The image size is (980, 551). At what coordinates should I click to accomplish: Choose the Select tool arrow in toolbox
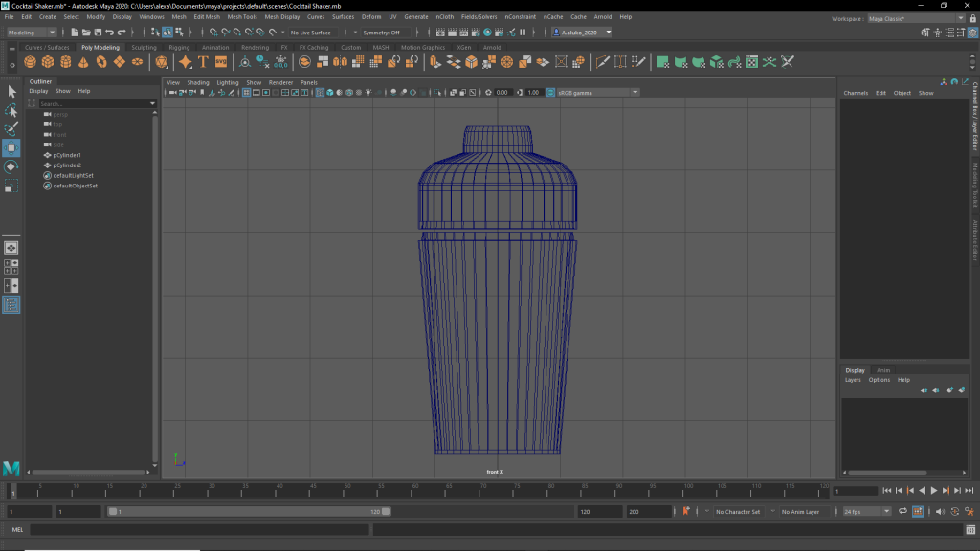11,92
